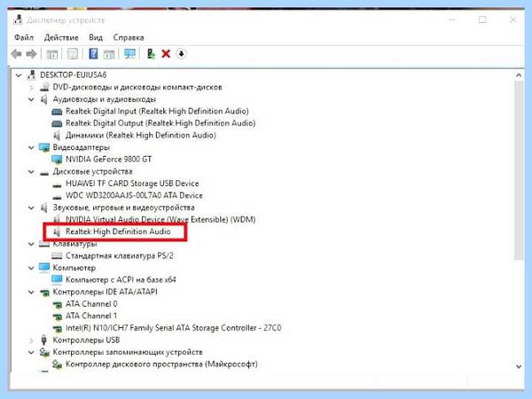The width and height of the screenshot is (532, 399).
Task: Click the Back arrow toolbar icon
Action: 16,53
